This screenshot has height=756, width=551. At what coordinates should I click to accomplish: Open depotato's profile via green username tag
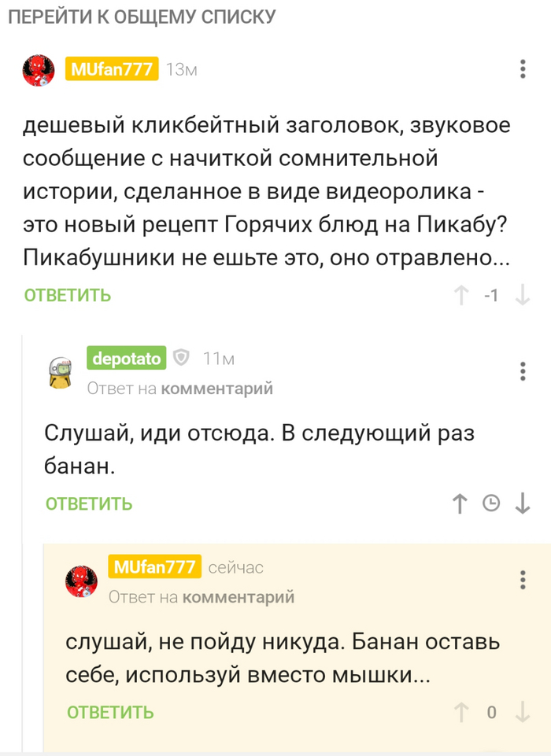point(126,359)
